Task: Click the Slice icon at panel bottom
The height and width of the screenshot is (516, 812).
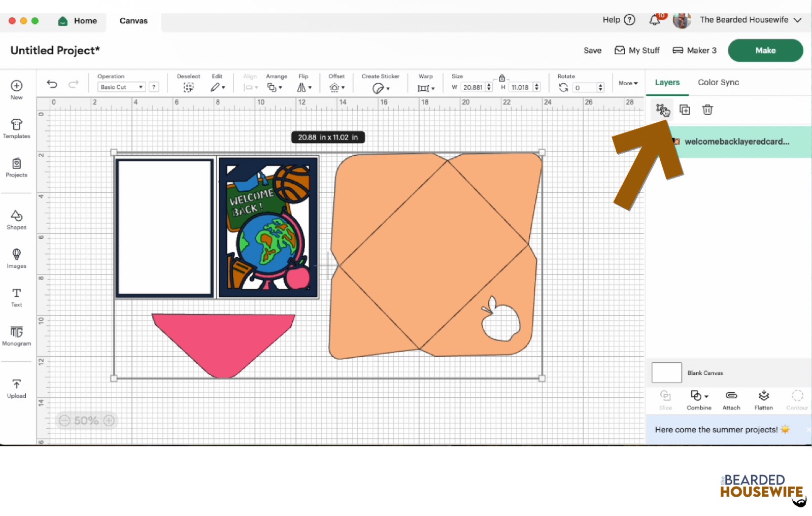Action: (665, 397)
